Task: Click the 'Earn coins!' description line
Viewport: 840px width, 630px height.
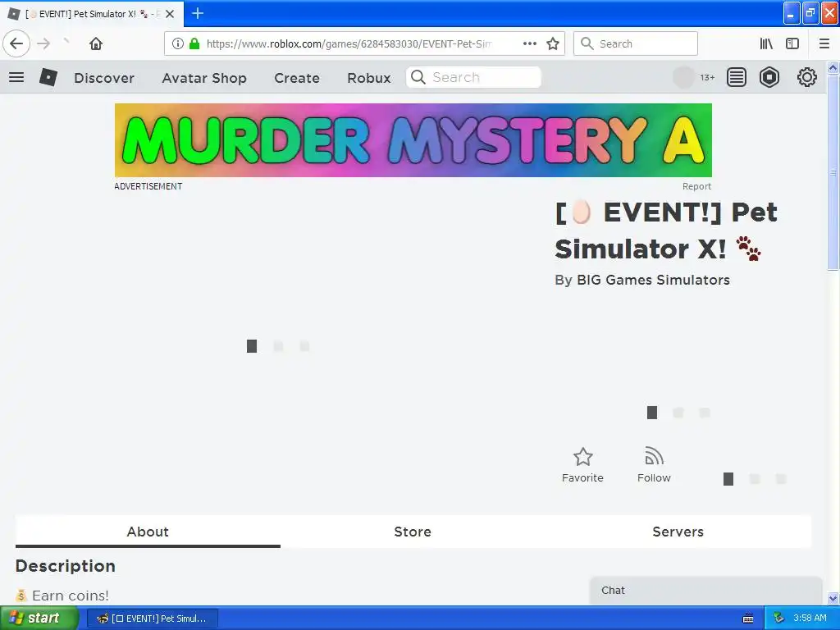Action: [62, 596]
